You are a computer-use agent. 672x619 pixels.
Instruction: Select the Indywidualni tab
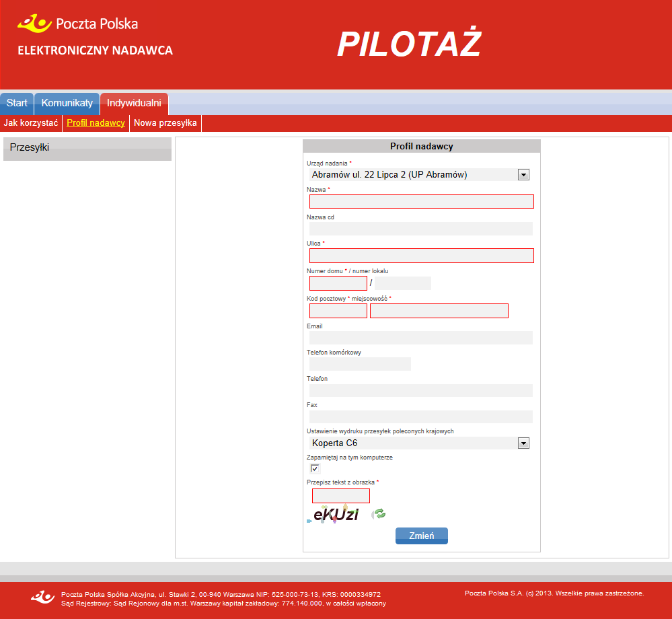pos(134,104)
